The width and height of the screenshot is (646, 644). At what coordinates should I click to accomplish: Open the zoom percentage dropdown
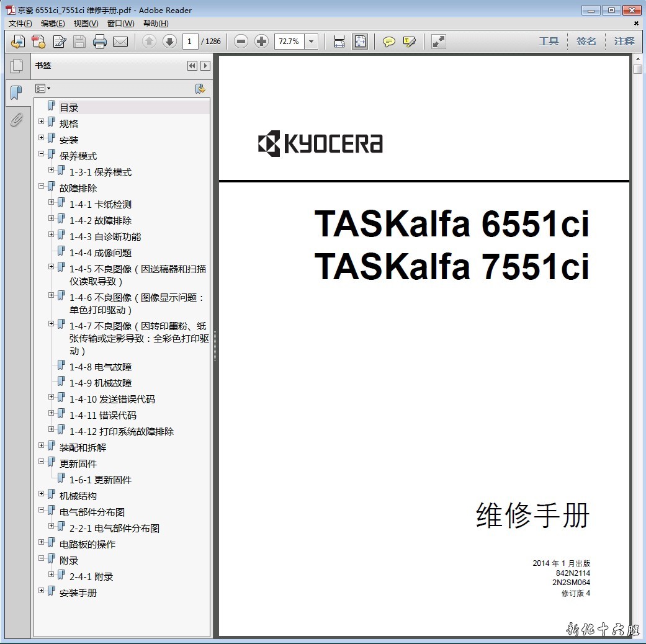pyautogui.click(x=312, y=42)
